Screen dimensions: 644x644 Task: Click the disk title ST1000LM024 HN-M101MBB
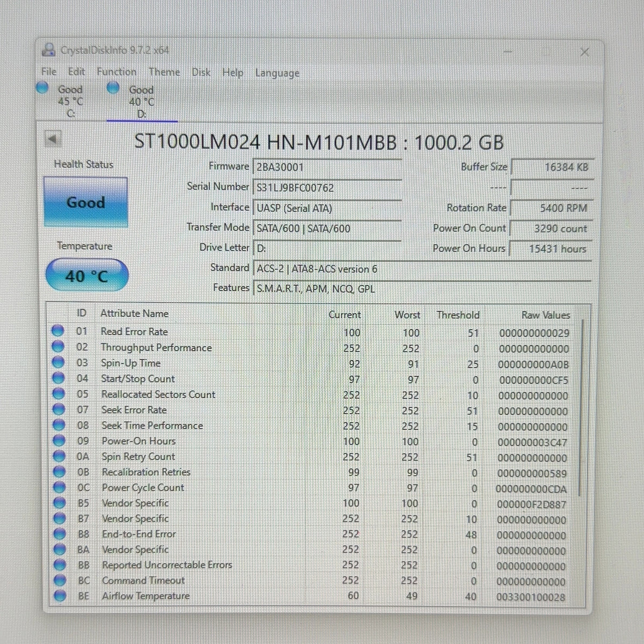point(266,142)
